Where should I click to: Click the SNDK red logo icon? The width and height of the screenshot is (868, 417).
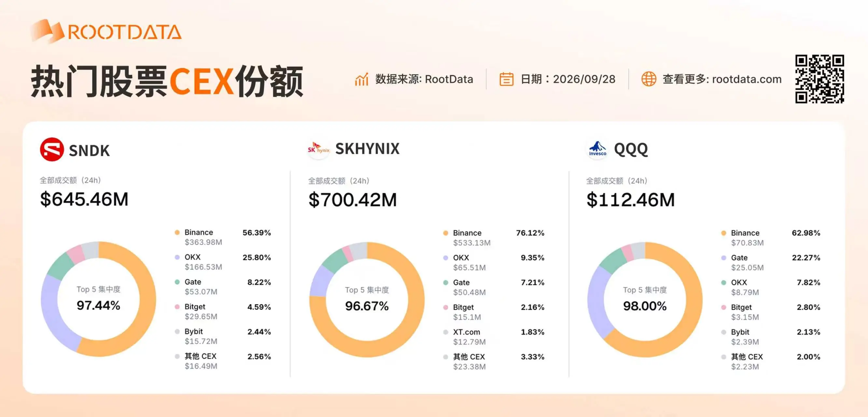(x=52, y=149)
